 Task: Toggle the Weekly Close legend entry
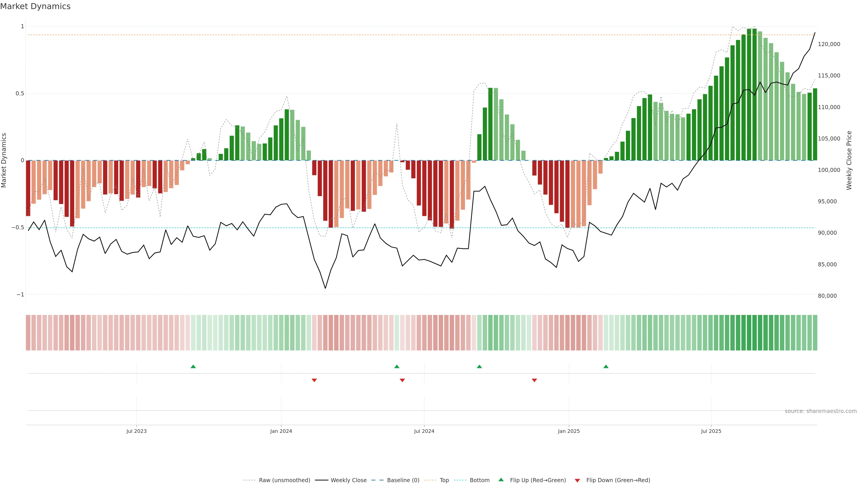348,480
